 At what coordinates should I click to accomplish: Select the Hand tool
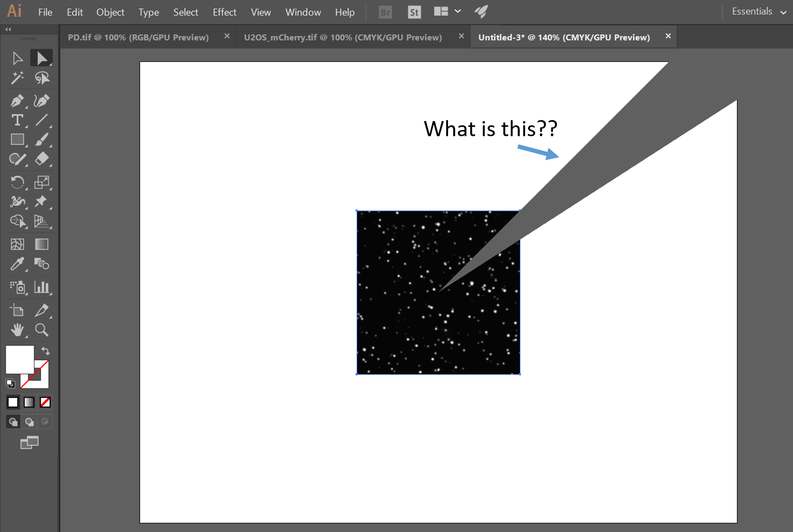coord(18,330)
